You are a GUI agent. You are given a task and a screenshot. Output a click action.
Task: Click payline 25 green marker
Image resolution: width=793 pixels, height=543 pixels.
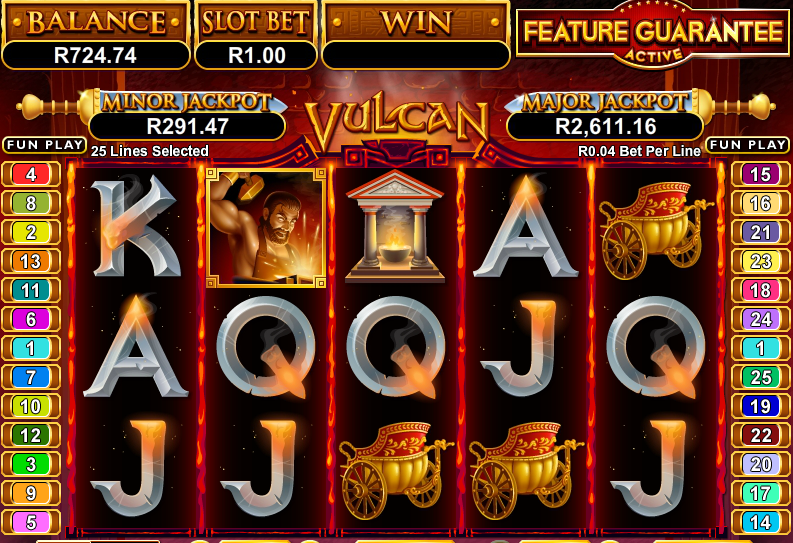(x=760, y=377)
